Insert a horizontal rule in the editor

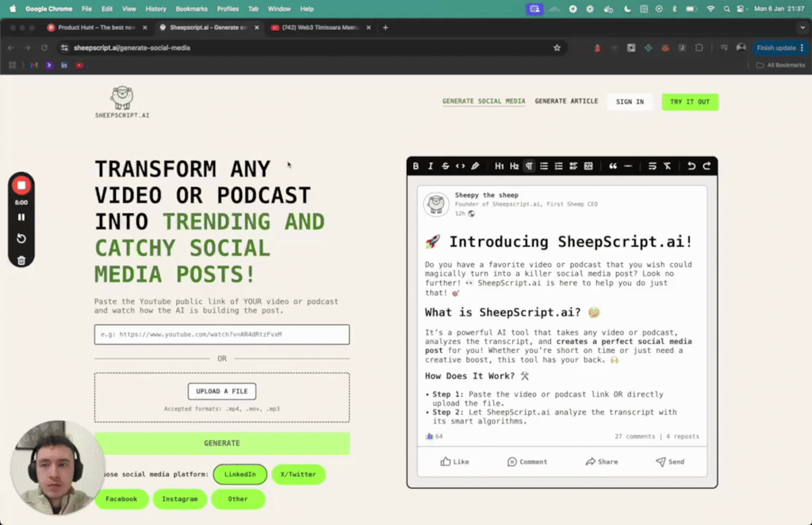click(628, 167)
